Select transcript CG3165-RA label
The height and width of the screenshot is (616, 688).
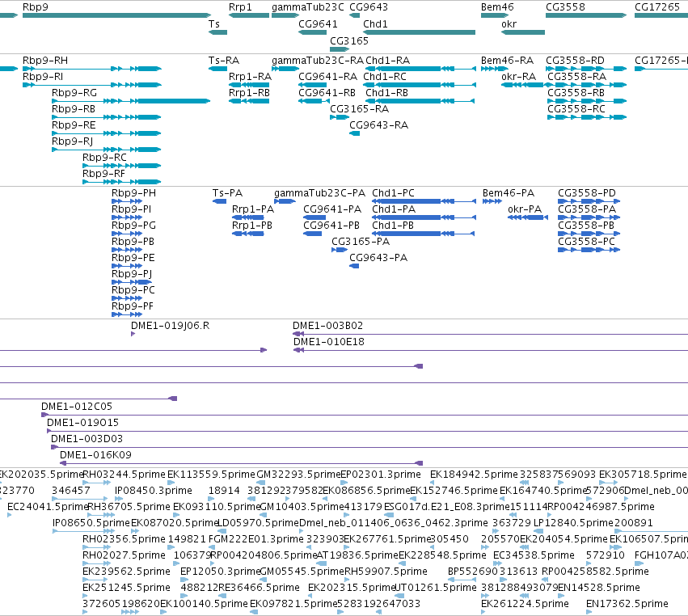coord(359,109)
